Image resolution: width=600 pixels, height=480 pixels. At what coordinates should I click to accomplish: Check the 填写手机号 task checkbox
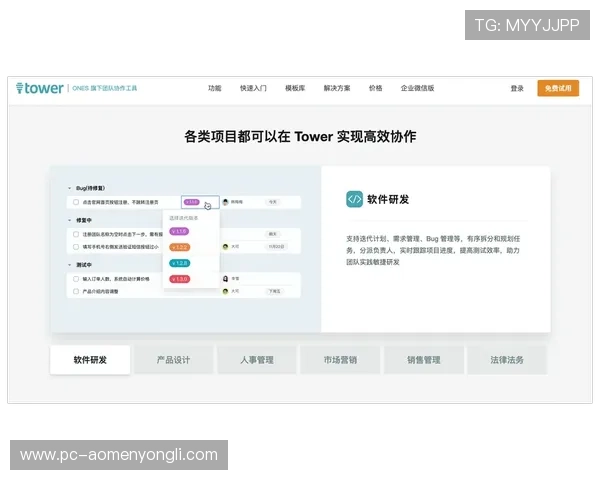(x=76, y=247)
